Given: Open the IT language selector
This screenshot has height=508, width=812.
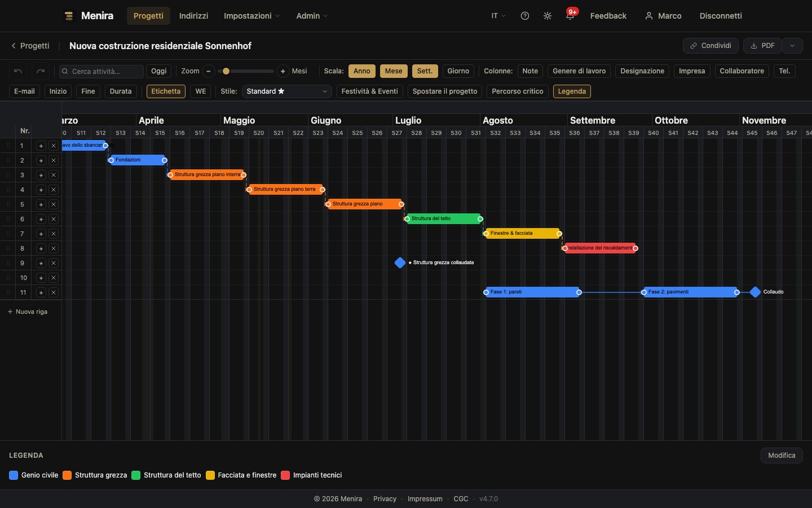Looking at the screenshot, I should coord(498,16).
